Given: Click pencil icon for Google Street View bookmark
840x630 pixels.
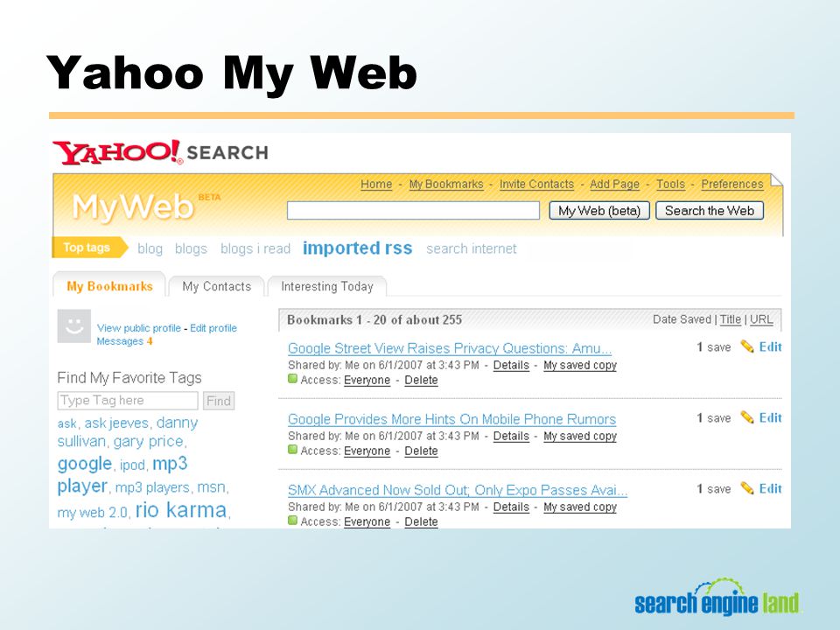Looking at the screenshot, I should 746,346.
